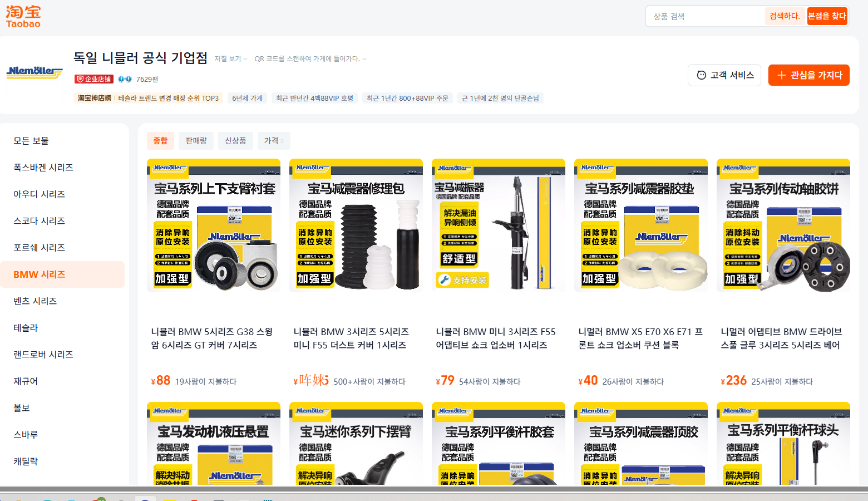This screenshot has height=501, width=868.
Task: Select 랜드로버 시리즈 category
Action: [x=62, y=355]
